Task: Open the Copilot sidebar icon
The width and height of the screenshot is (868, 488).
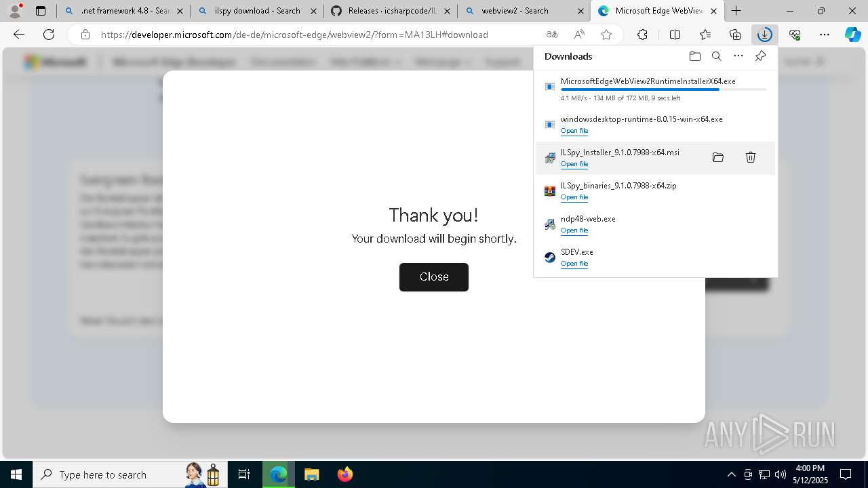Action: click(x=852, y=35)
